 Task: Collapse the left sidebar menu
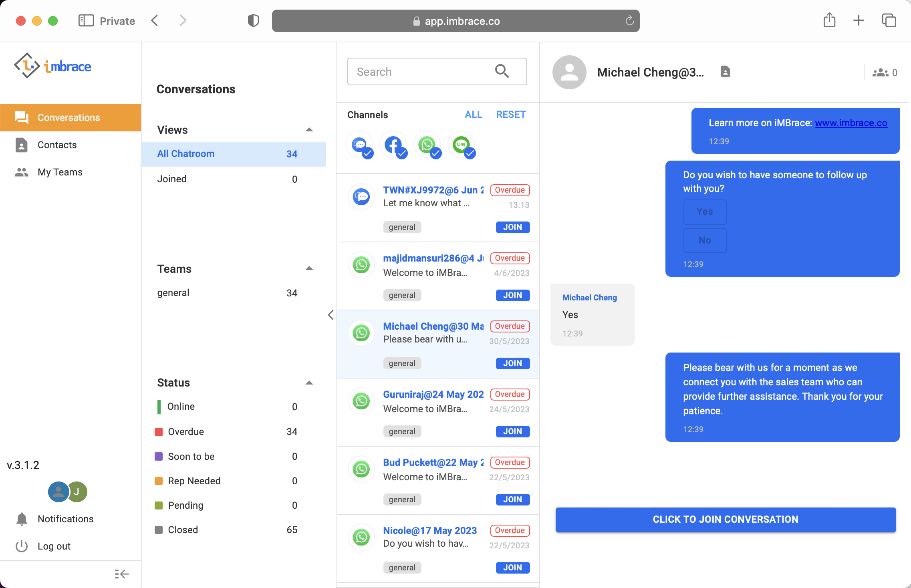pos(121,574)
